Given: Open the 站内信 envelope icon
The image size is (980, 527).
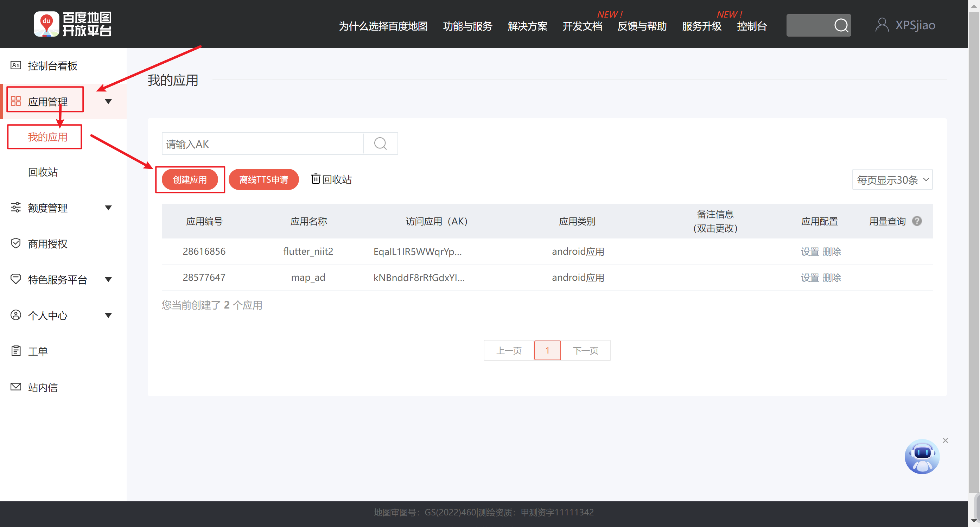Looking at the screenshot, I should pos(15,387).
